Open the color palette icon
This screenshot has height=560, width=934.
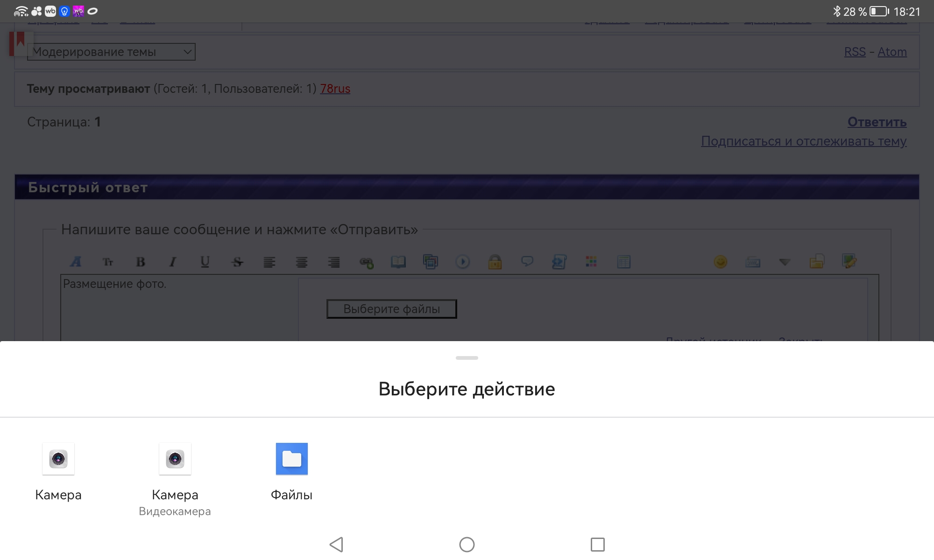tap(591, 262)
